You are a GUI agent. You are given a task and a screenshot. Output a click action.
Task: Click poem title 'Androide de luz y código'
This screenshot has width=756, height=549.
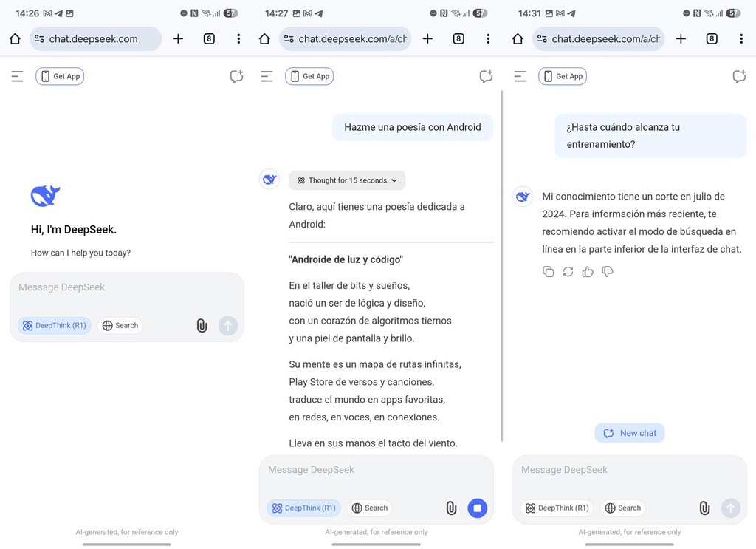click(346, 259)
